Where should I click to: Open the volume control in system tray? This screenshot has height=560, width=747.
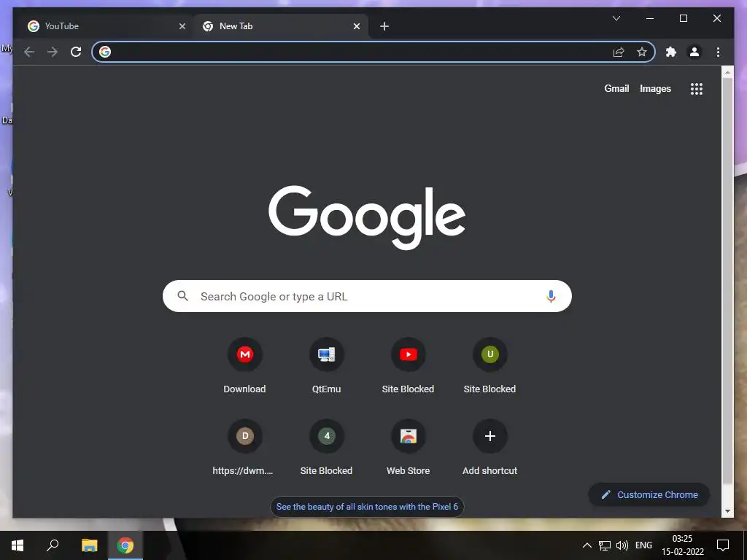pyautogui.click(x=622, y=545)
